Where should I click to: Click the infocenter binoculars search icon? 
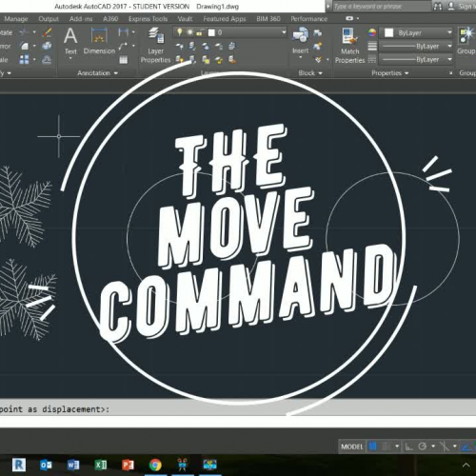click(x=438, y=6)
